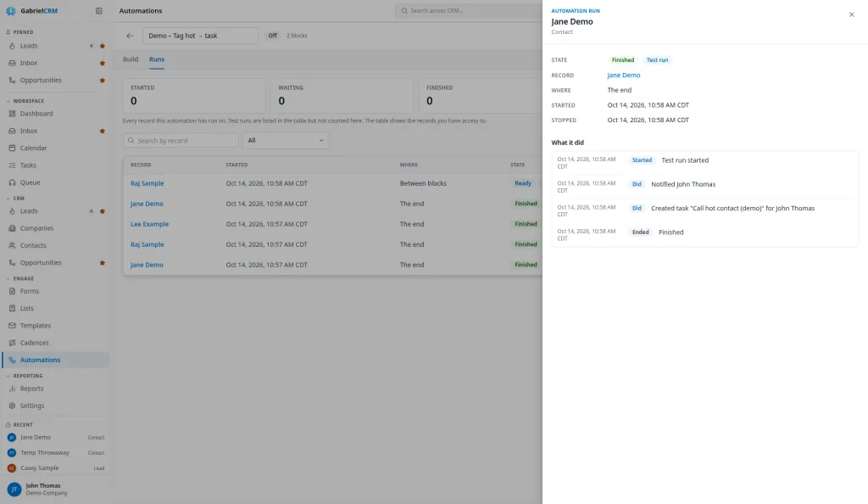Click the GabrielCRM logo icon
Screen dimensions: 868x504
(x=10, y=10)
